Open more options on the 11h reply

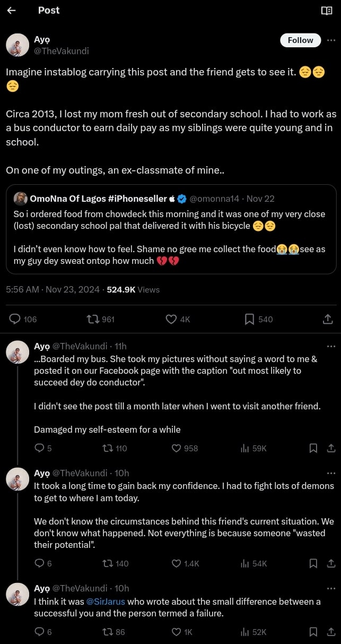coord(331,346)
